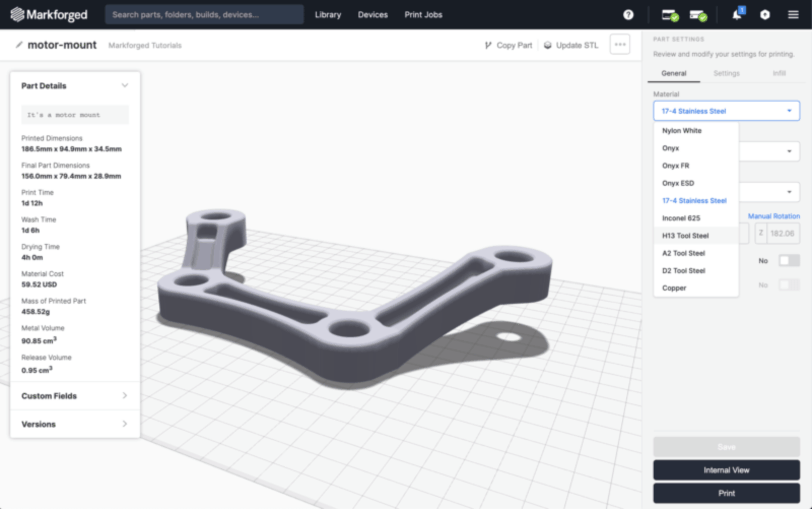Collapse the Part Details panel
Image resolution: width=812 pixels, height=509 pixels.
125,85
